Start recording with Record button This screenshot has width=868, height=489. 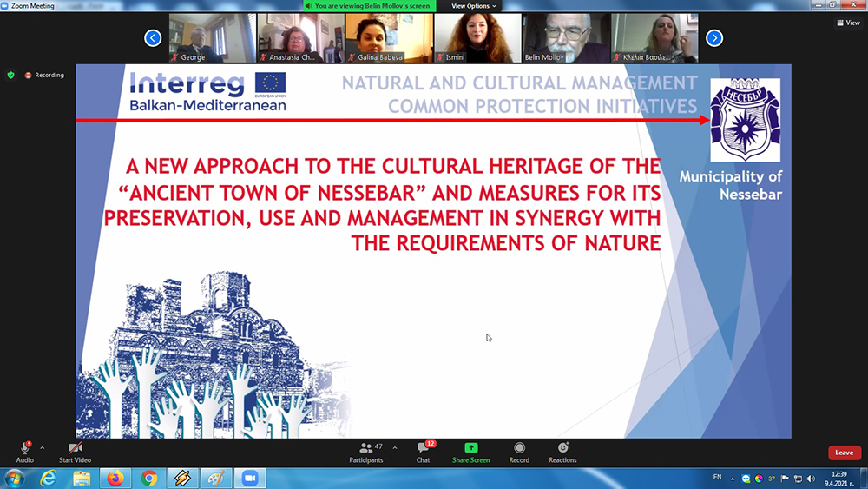(x=519, y=452)
